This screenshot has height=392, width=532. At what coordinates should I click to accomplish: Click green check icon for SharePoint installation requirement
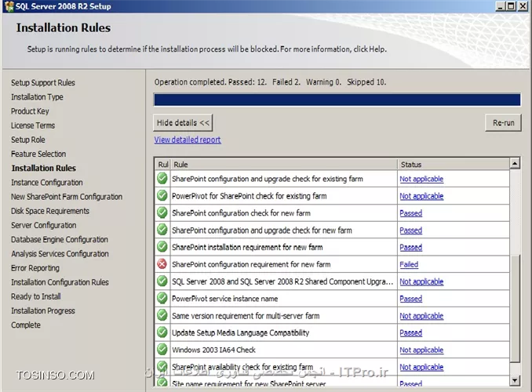tap(162, 248)
